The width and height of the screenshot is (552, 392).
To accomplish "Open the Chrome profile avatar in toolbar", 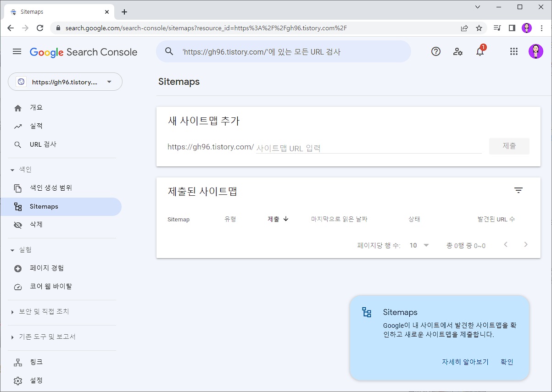I will [x=527, y=28].
